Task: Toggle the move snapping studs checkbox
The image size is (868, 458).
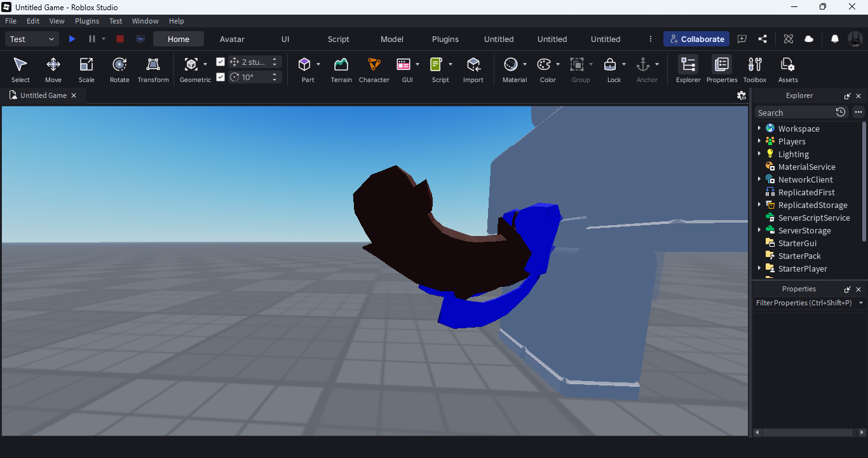Action: click(x=220, y=62)
